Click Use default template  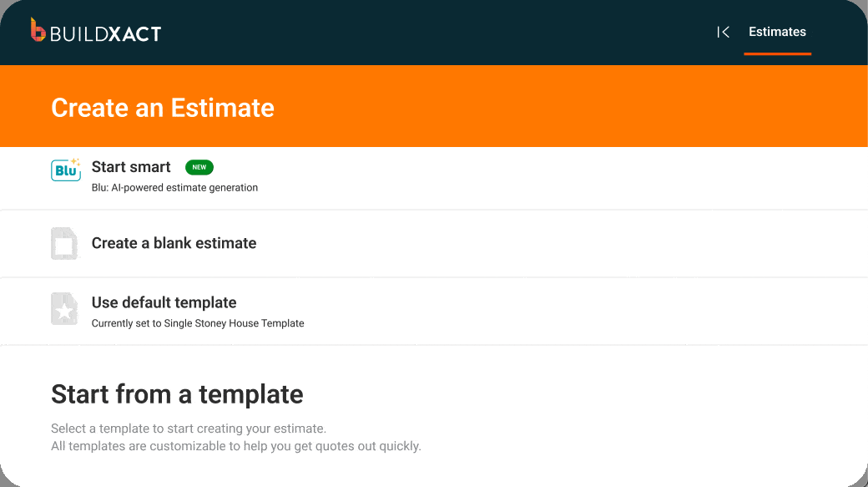164,302
